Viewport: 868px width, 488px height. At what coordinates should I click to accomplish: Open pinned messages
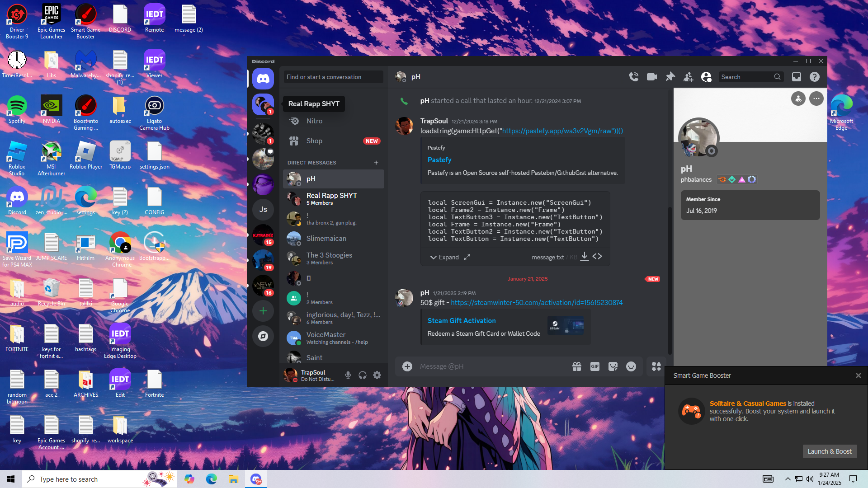pyautogui.click(x=670, y=77)
